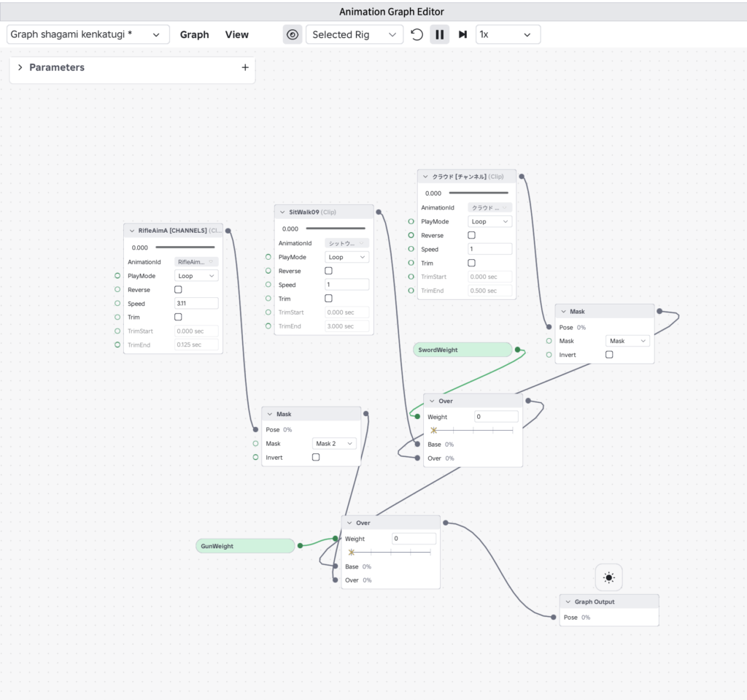Click the Mask 2 node Pose input port

pos(256,430)
